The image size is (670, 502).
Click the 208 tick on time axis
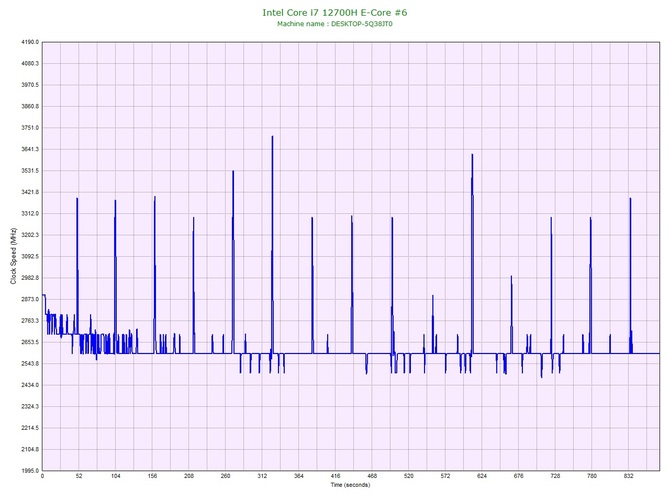click(189, 476)
